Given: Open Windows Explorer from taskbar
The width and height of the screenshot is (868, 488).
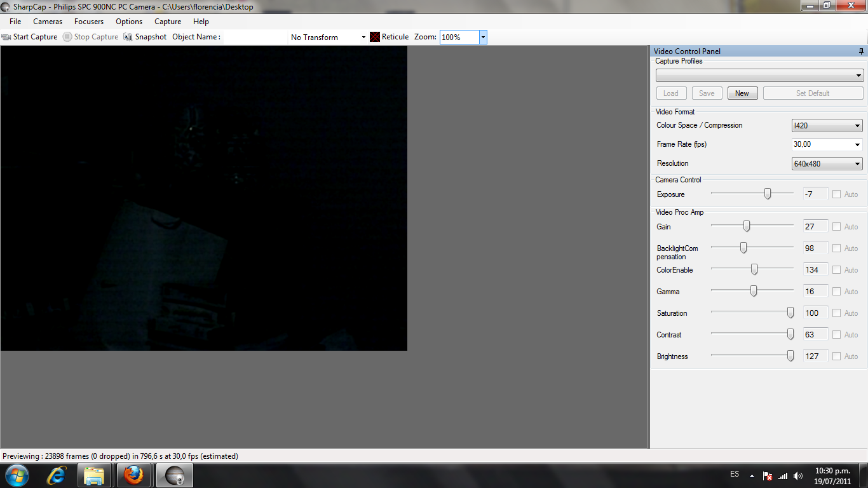Looking at the screenshot, I should [x=94, y=475].
